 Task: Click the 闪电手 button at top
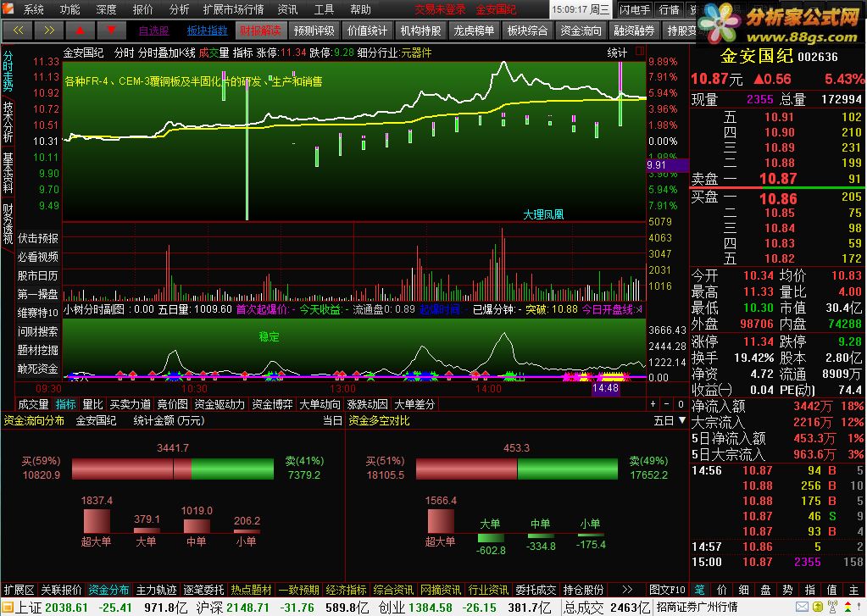coord(635,9)
